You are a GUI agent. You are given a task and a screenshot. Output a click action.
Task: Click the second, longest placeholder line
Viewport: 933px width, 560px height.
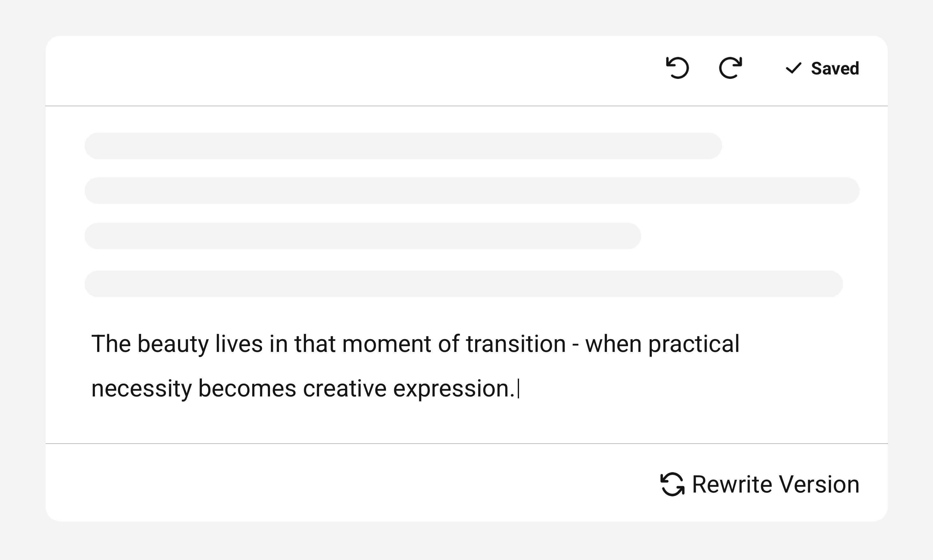click(x=472, y=191)
